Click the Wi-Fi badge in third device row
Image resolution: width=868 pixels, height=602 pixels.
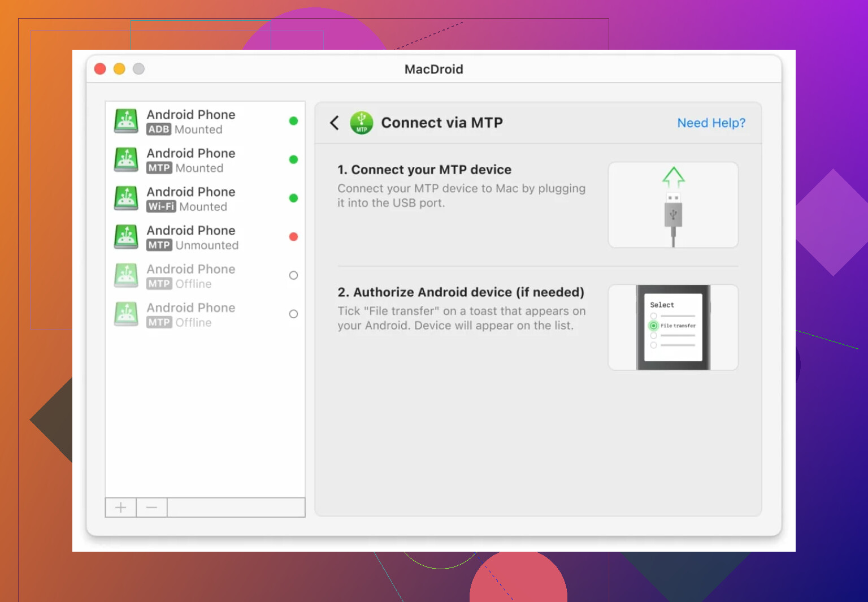pos(161,206)
